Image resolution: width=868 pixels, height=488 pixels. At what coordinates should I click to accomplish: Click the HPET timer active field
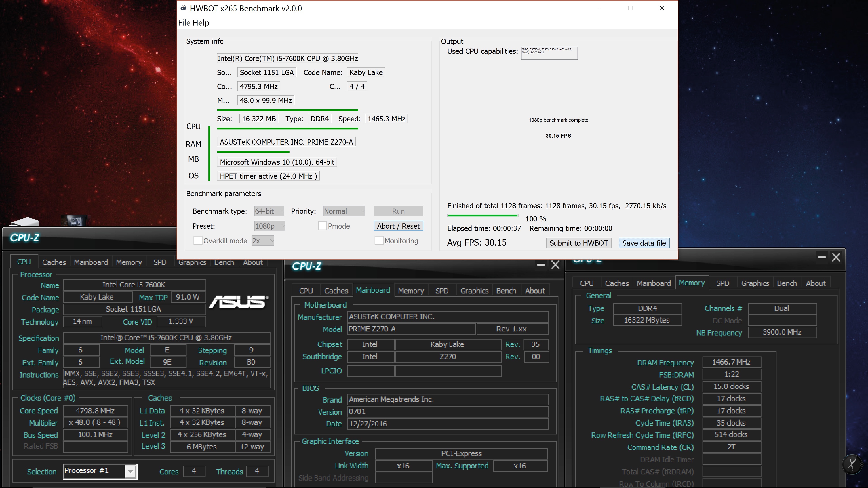pos(268,176)
